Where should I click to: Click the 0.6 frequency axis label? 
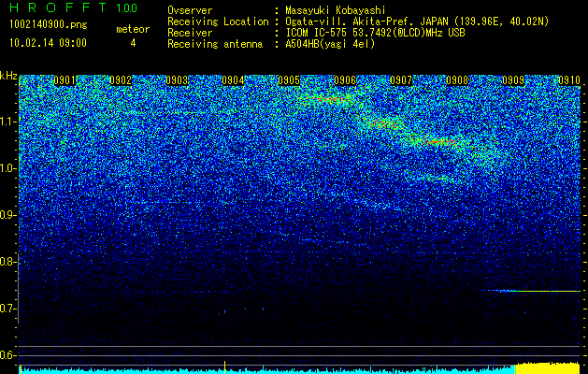pos(7,355)
